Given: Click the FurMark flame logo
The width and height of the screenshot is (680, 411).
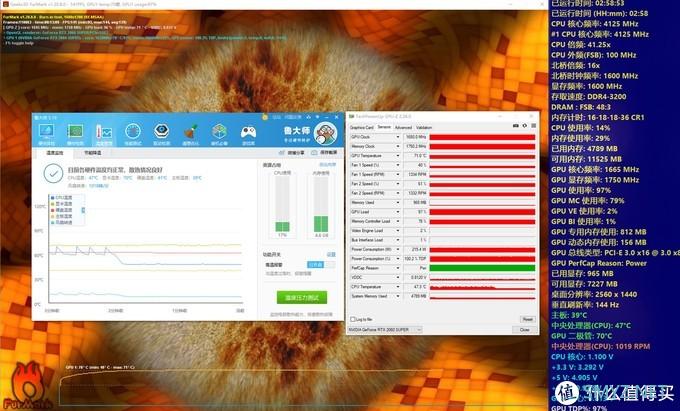Looking at the screenshot, I should [x=28, y=386].
